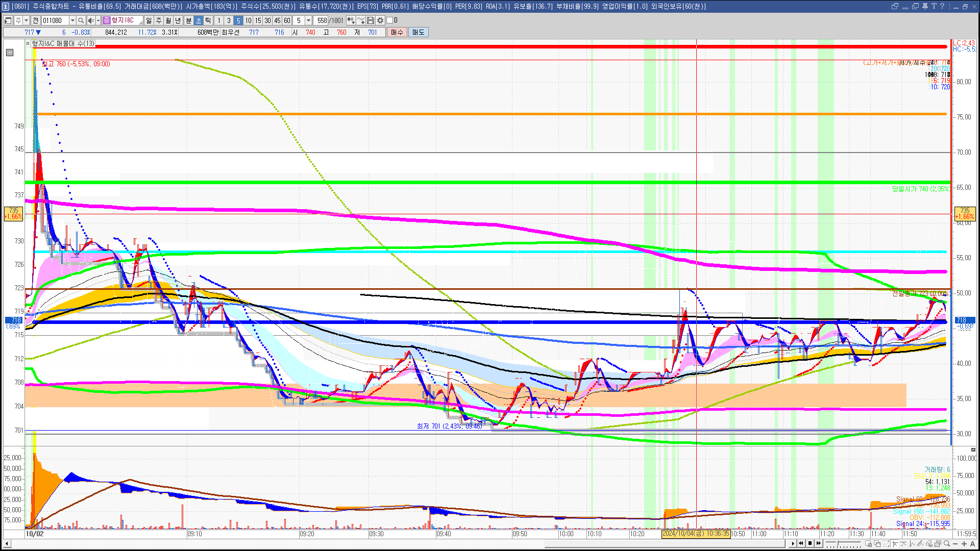Click the 매수 buy button
980x551 pixels.
coord(397,32)
